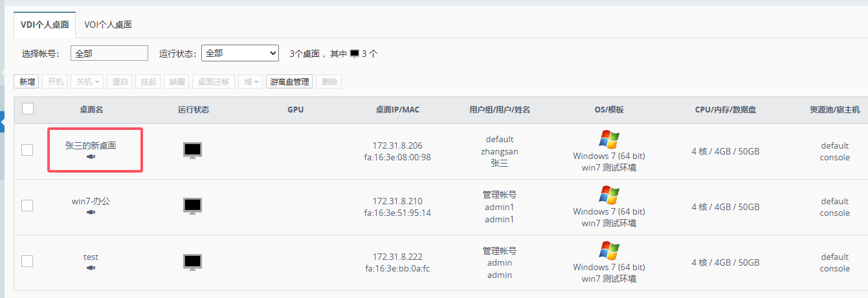Viewport: 868px width, 298px height.
Task: Click the USB icon under 张三的新桌面
Action: [x=91, y=156]
